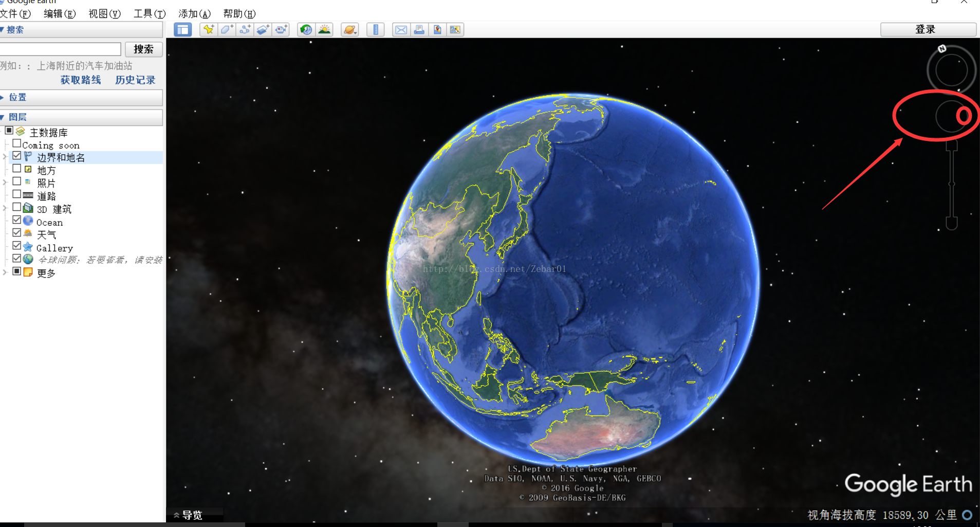Disable the Ocean layer checkbox
The image size is (980, 527).
(17, 220)
